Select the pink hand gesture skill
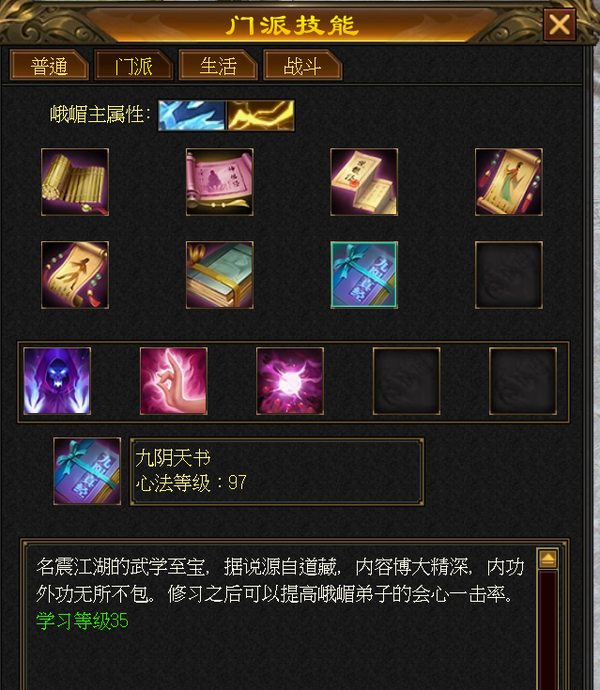 pos(173,381)
